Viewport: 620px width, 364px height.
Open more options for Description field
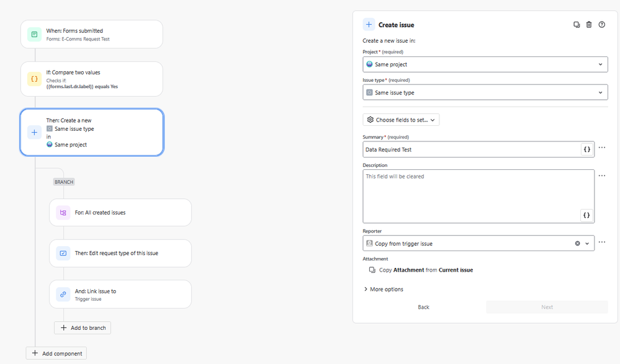point(602,175)
